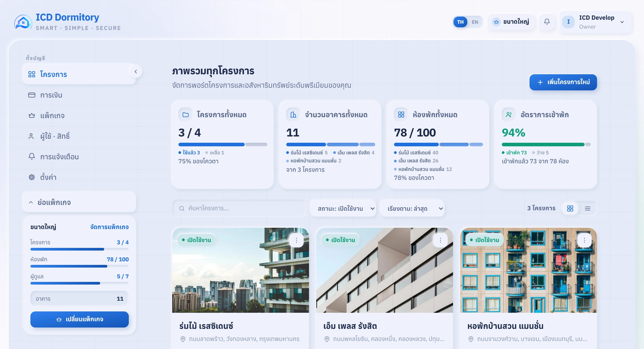Switch to list view layout
Viewport: 644px width, 349px height.
click(588, 209)
